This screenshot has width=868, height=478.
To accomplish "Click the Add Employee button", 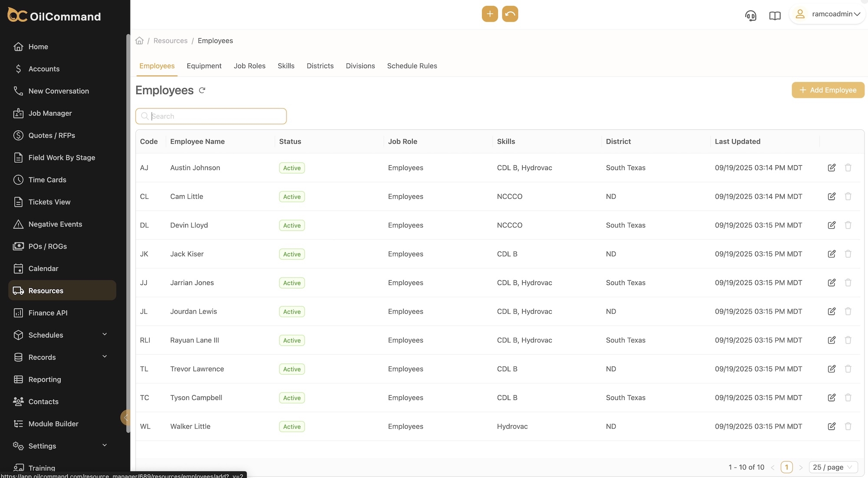I will point(828,90).
